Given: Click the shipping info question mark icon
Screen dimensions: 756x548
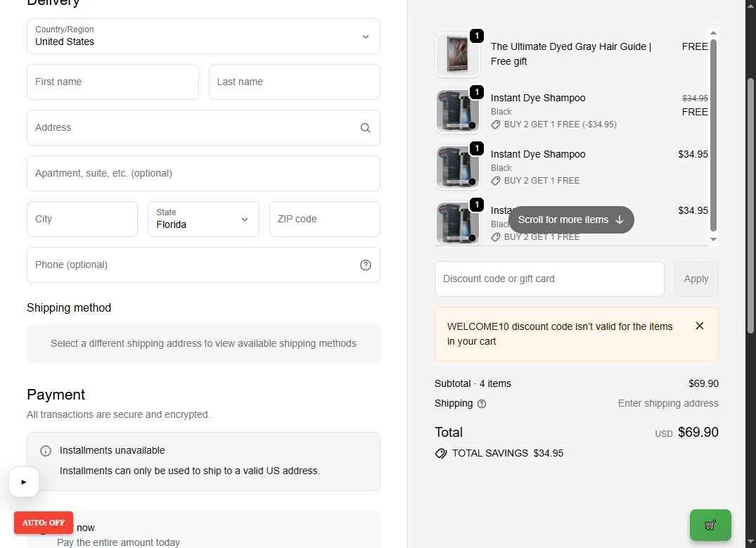Looking at the screenshot, I should pyautogui.click(x=481, y=404).
